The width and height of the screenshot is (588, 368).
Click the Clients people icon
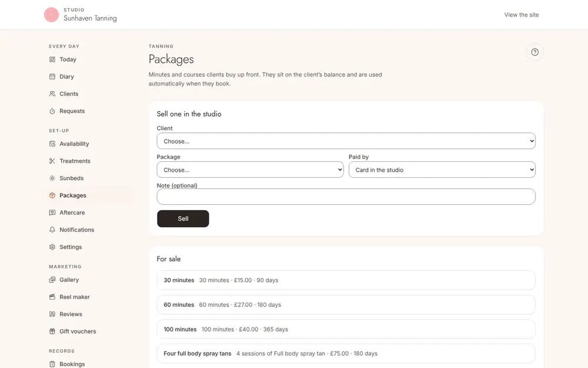click(x=52, y=94)
